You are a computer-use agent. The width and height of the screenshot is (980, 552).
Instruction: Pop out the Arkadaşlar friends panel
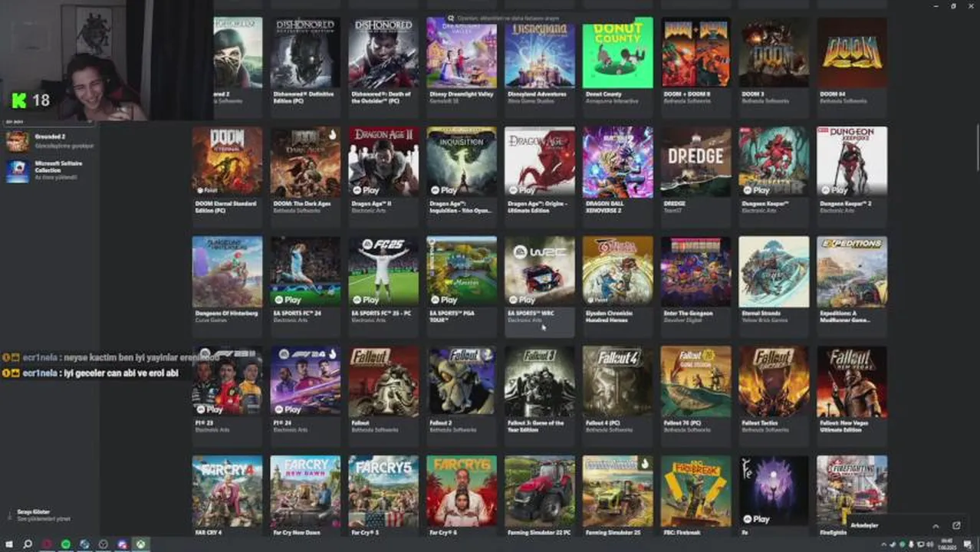(956, 526)
